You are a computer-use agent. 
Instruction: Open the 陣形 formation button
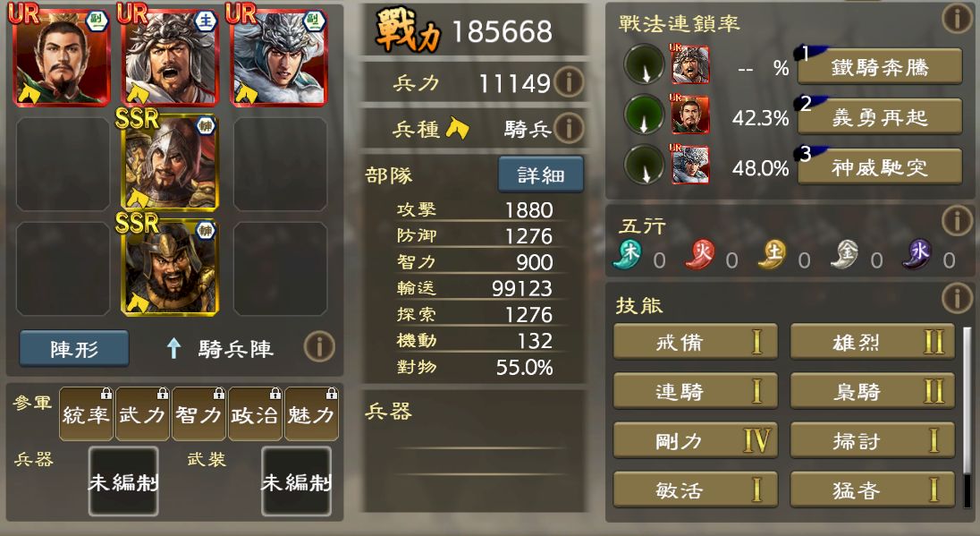click(x=74, y=348)
